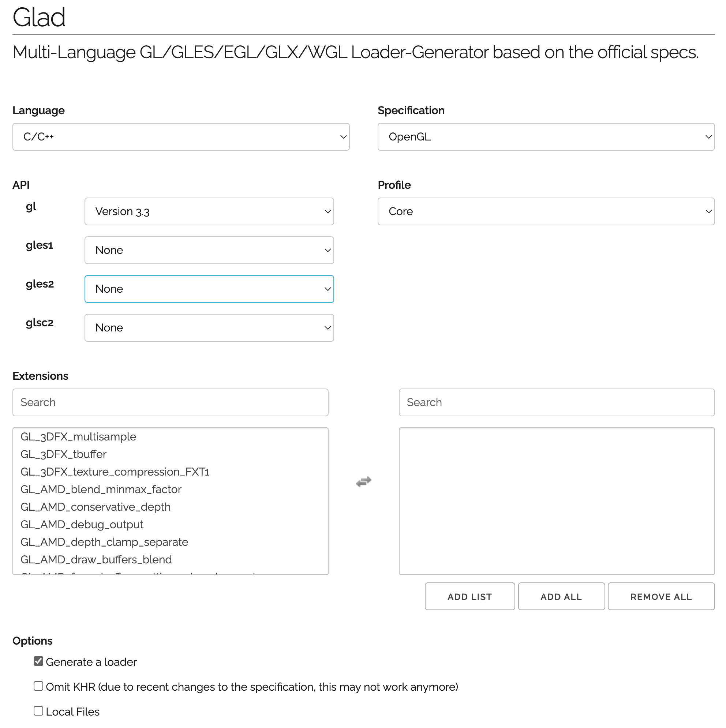Focus the left extensions Search field
The height and width of the screenshot is (728, 726).
[171, 402]
